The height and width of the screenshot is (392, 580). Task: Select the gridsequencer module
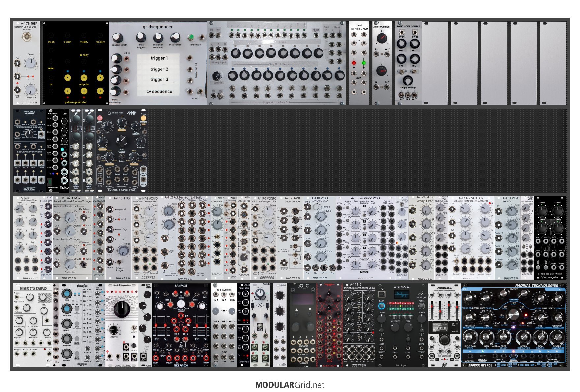[158, 64]
